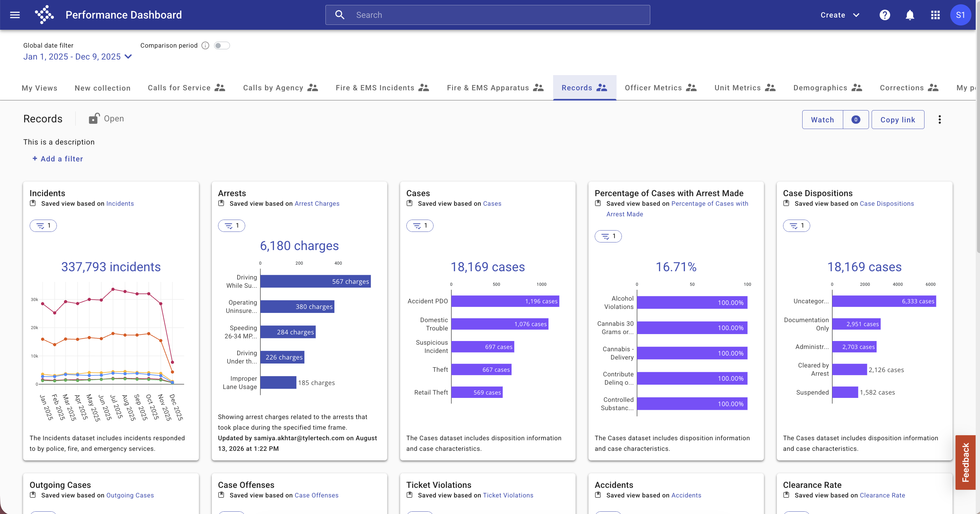
Task: Click the Open lock status toggle
Action: click(x=106, y=118)
